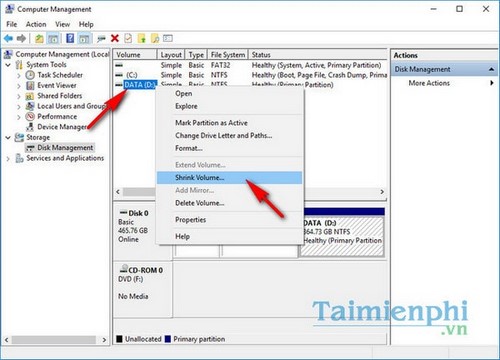
Task: Click Delete Volume in context menu
Action: click(199, 203)
